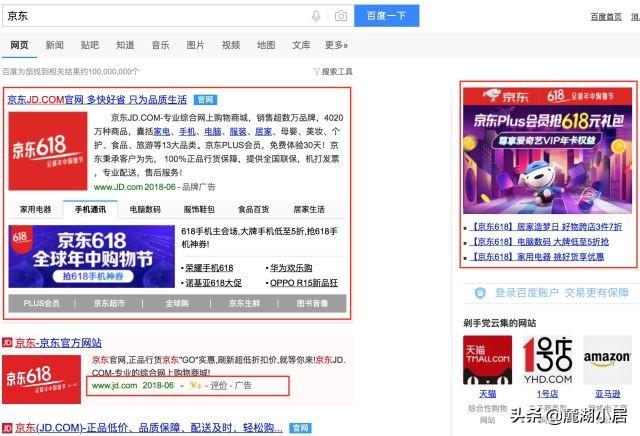Click the 天猫 TMALL.COM logo
The height and width of the screenshot is (436, 640).
coord(487,360)
